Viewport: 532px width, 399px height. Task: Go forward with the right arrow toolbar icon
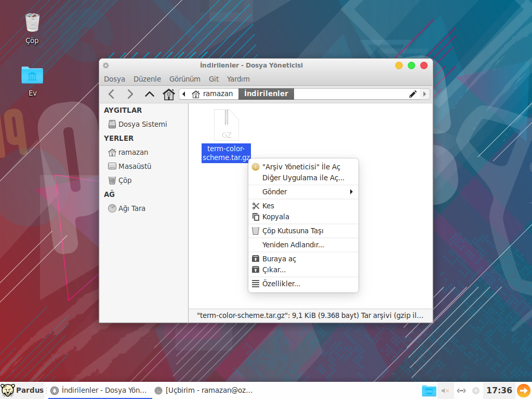(130, 94)
